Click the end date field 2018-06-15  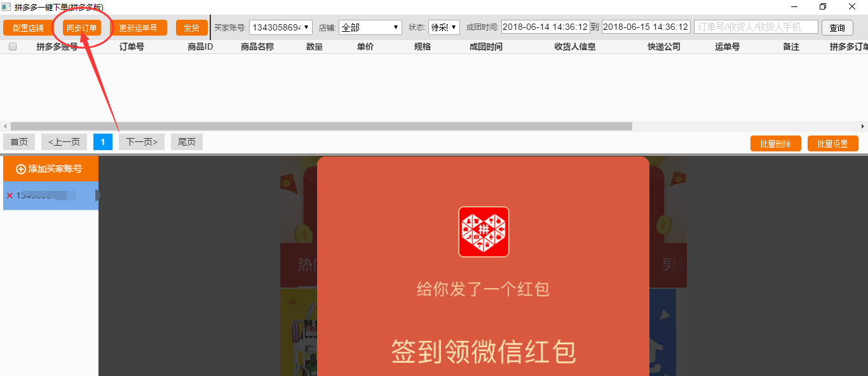(x=646, y=27)
